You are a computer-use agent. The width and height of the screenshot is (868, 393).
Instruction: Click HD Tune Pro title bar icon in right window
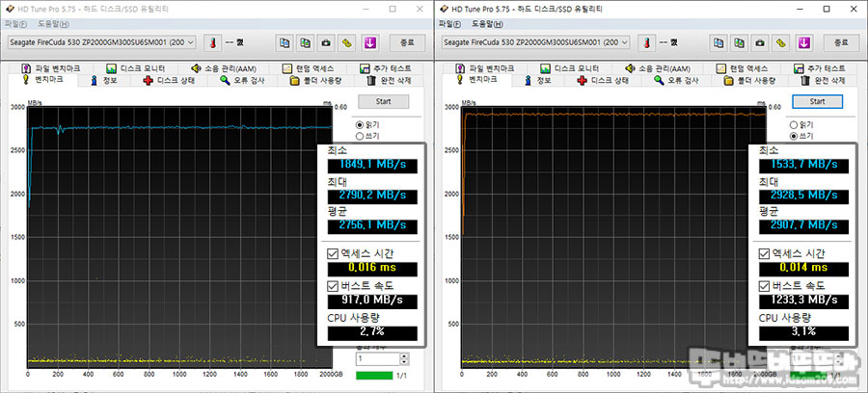[444, 9]
